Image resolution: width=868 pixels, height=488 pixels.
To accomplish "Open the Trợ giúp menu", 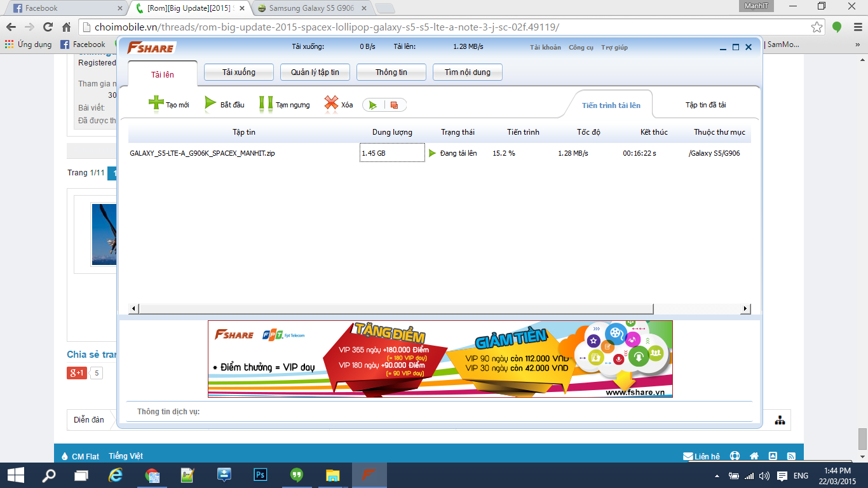I will (x=614, y=48).
